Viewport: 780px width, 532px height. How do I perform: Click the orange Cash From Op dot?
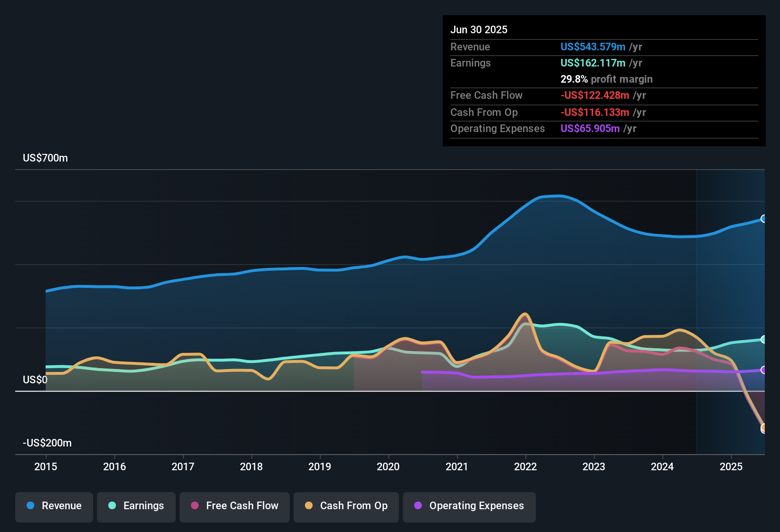click(309, 506)
